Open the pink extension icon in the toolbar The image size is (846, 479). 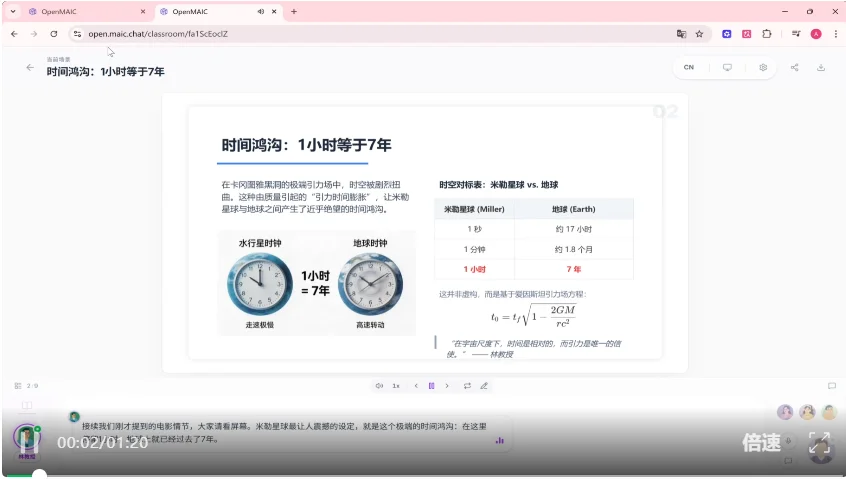747,33
